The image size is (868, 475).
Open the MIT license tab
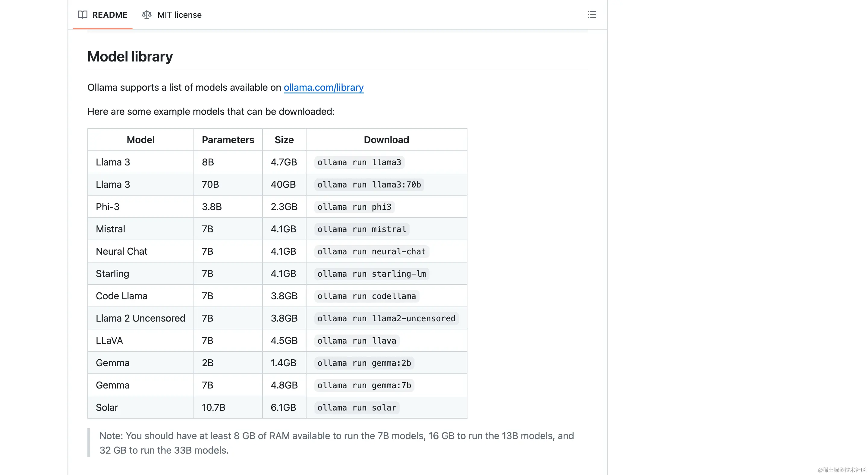[x=179, y=15]
